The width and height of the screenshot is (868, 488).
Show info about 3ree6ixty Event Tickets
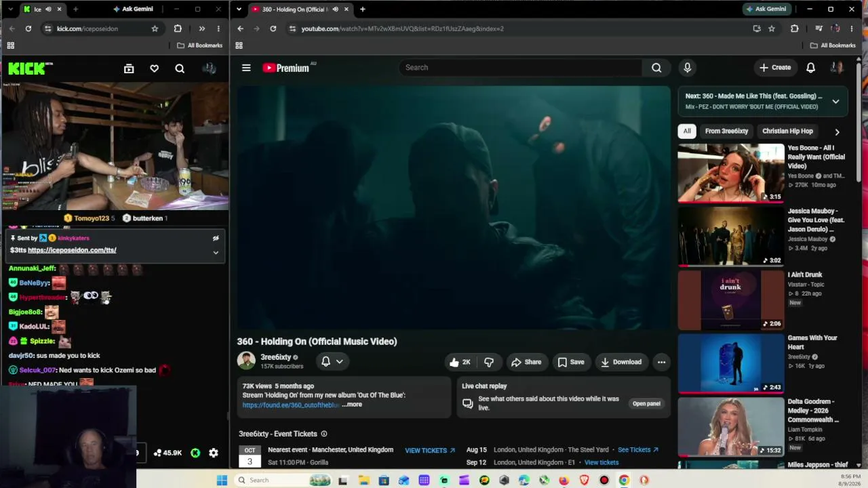click(323, 434)
